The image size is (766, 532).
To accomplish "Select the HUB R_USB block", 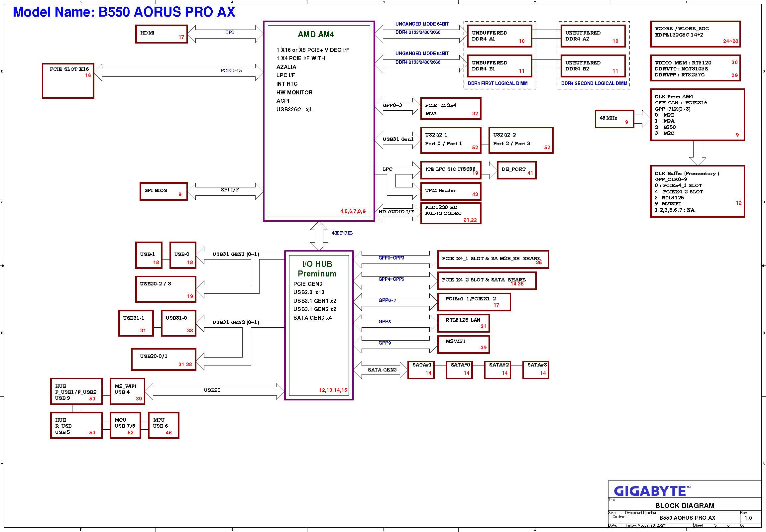I will point(76,426).
